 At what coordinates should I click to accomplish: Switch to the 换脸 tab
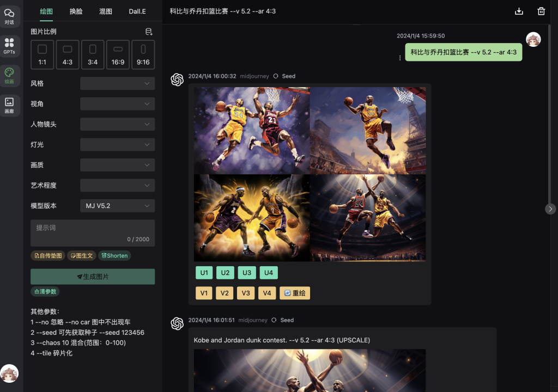pos(76,11)
